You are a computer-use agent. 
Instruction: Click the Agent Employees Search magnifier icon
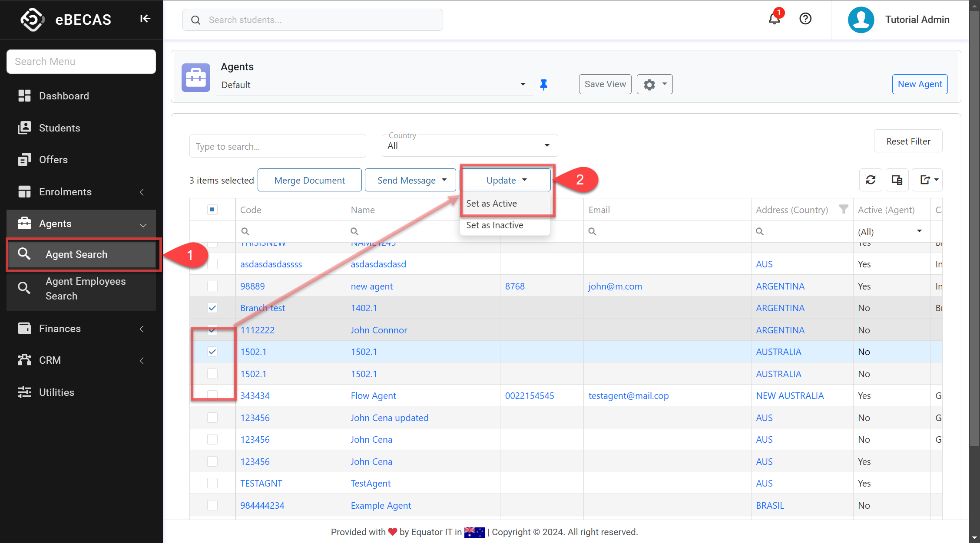[x=24, y=288]
